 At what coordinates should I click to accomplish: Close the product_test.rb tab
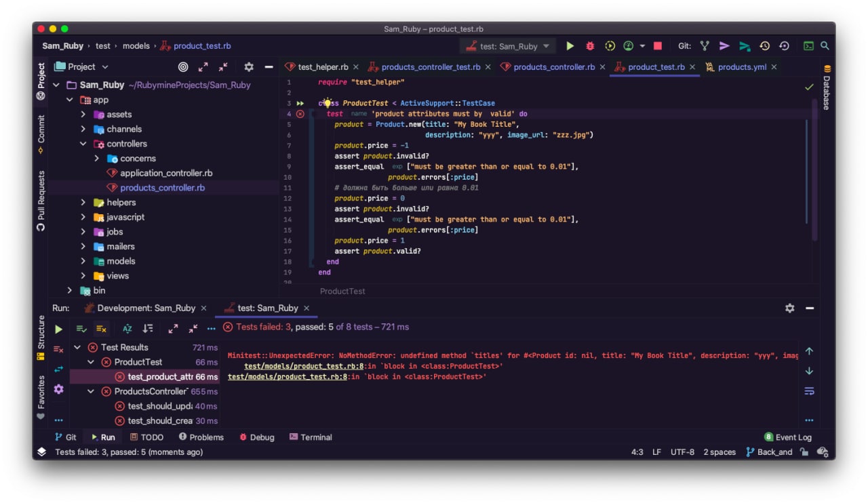click(x=692, y=67)
